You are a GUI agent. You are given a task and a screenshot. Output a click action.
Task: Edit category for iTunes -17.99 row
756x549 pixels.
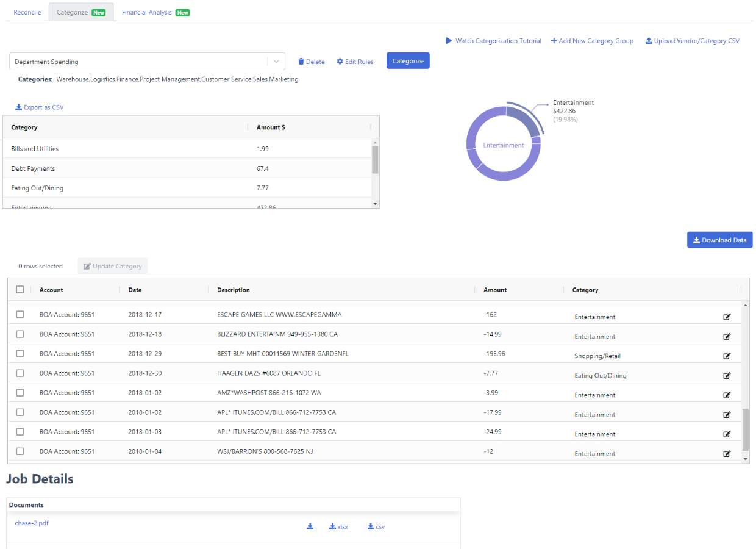(727, 414)
